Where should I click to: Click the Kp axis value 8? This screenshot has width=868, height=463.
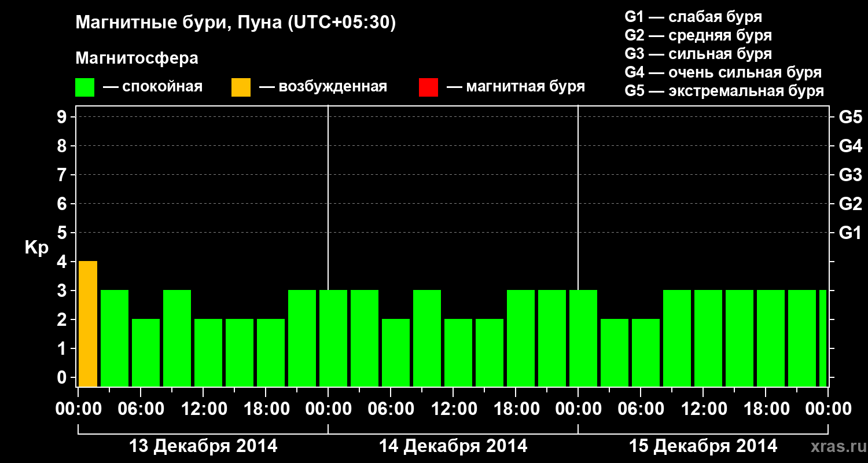click(63, 146)
